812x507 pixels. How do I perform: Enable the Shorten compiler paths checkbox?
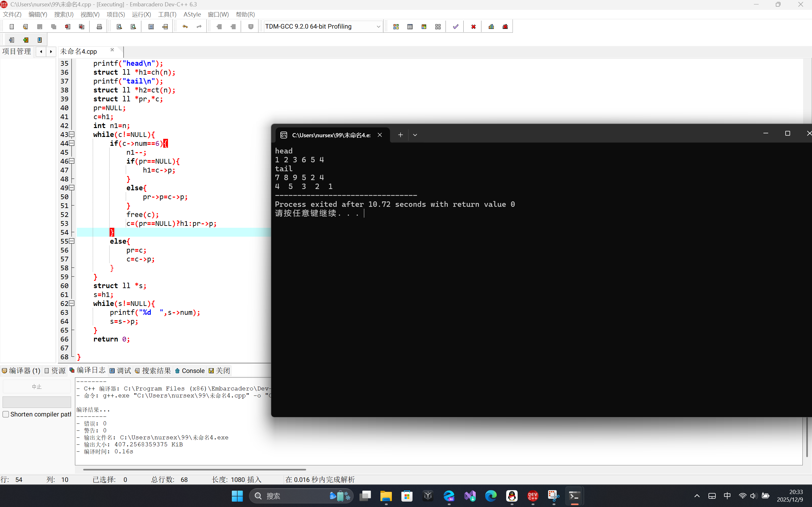(6, 414)
